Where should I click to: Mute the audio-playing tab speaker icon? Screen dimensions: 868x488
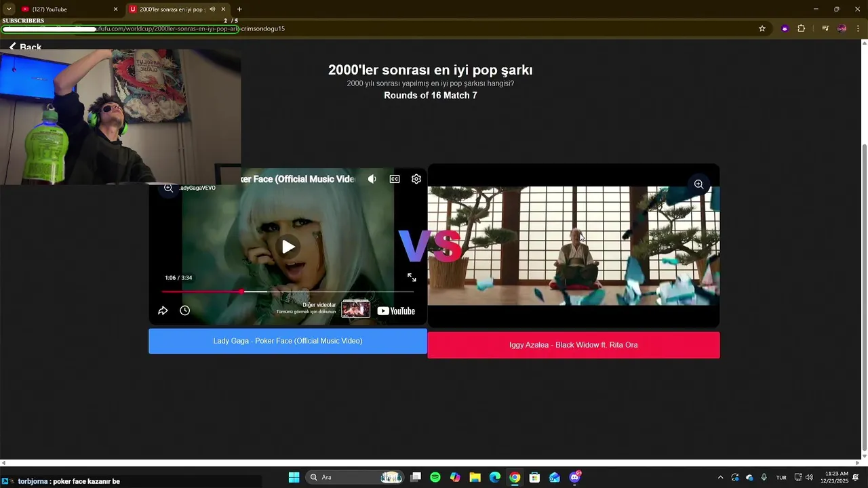[212, 9]
